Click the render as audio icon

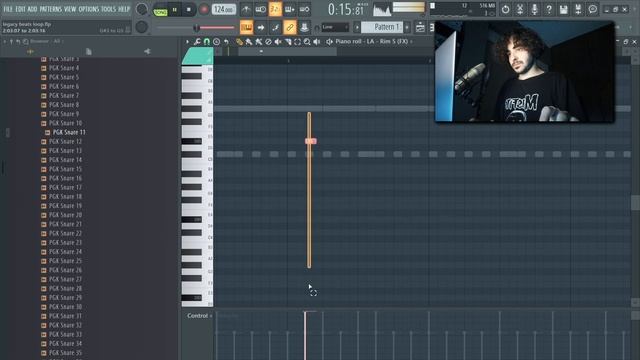[578, 9]
